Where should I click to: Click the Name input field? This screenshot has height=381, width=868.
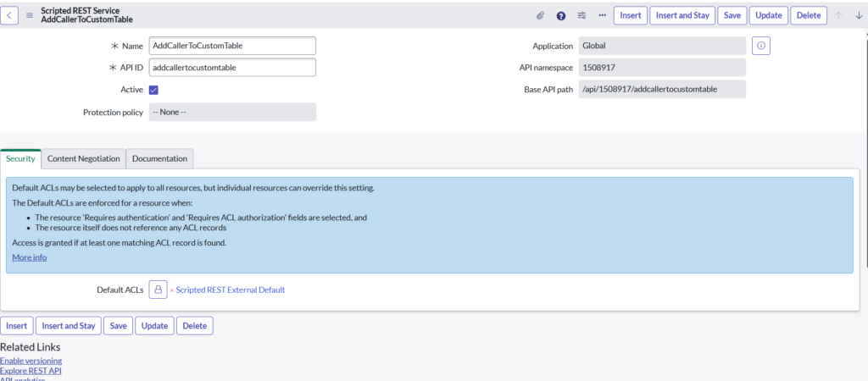coord(232,46)
